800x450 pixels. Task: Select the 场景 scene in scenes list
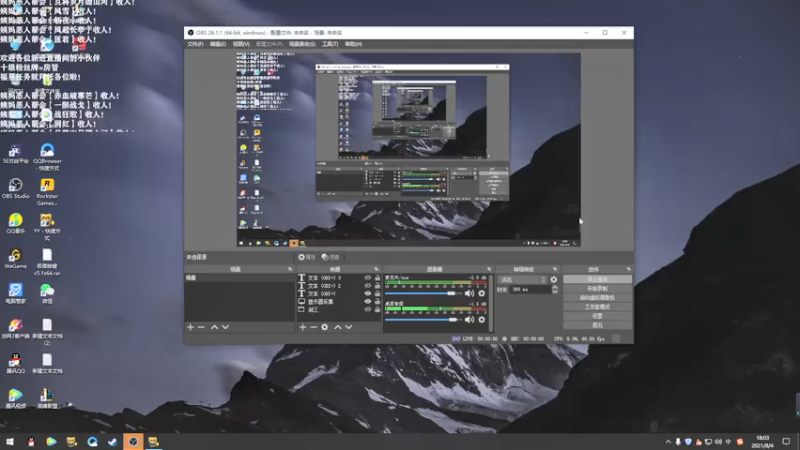coord(239,278)
